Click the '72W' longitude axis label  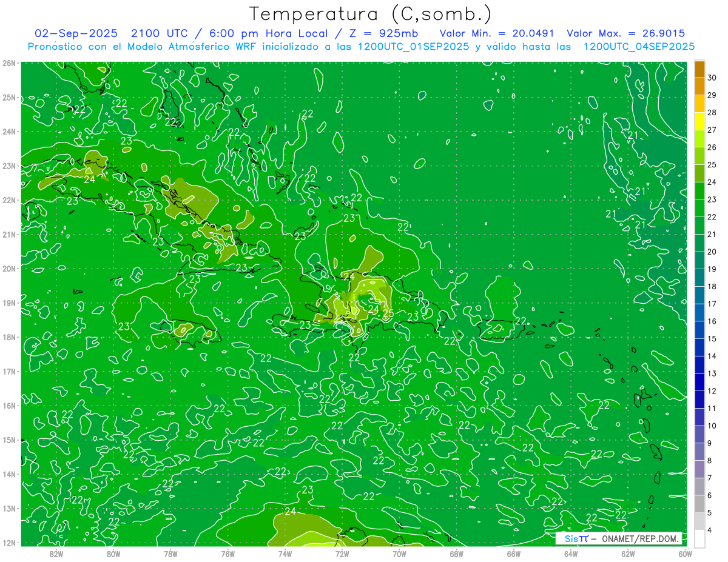point(342,554)
